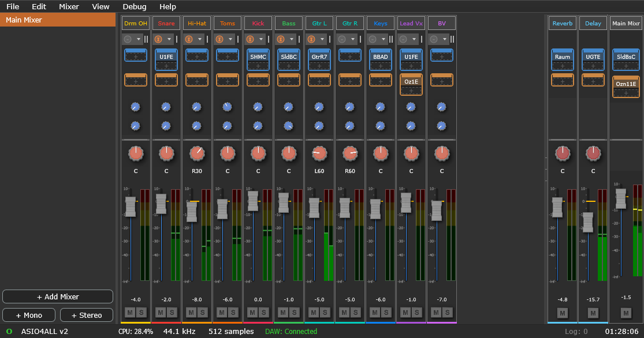The image size is (644, 338).
Task: Mute the Main Mixr output
Action: (626, 313)
